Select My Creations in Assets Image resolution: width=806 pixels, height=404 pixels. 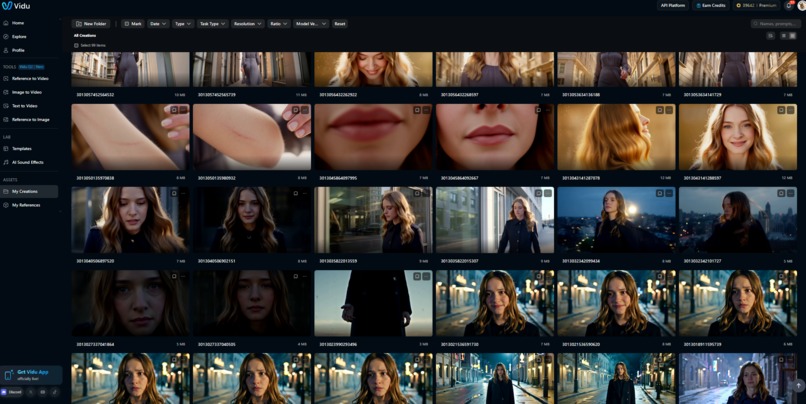pos(29,191)
